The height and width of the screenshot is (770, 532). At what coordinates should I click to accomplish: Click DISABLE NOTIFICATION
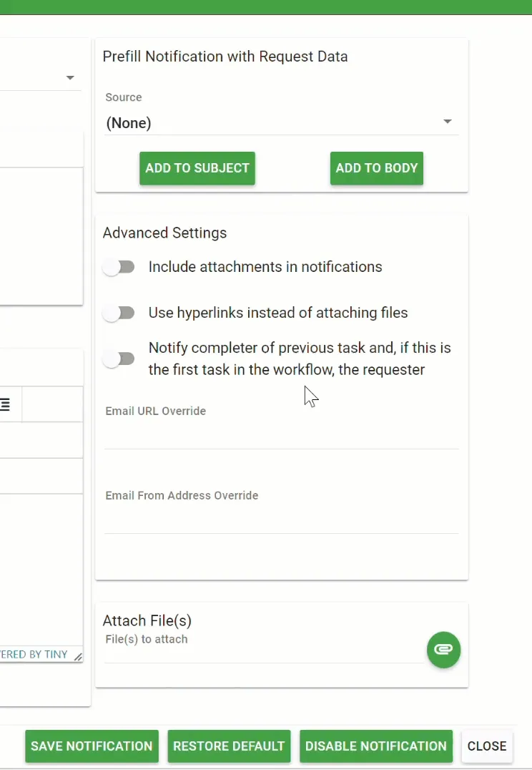376,746
